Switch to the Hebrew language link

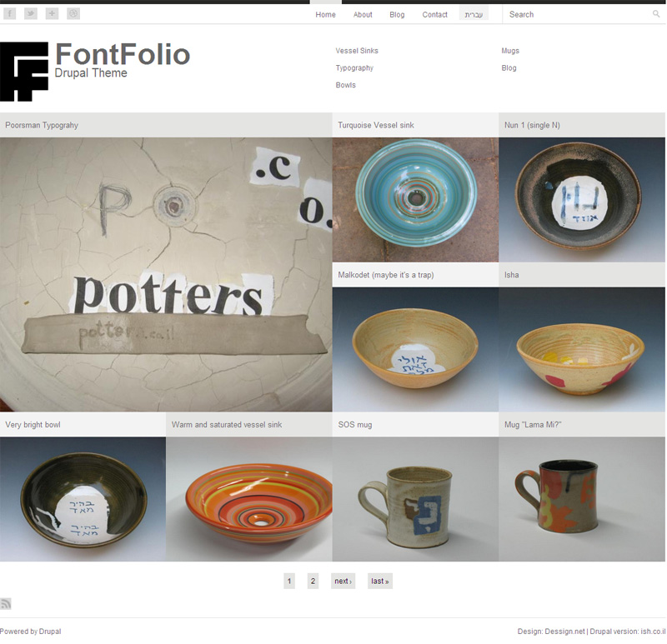coord(474,14)
